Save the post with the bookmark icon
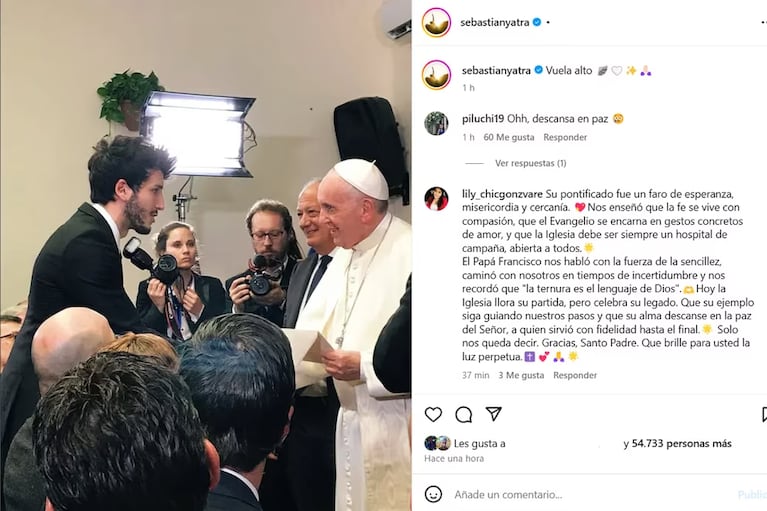 (x=764, y=415)
